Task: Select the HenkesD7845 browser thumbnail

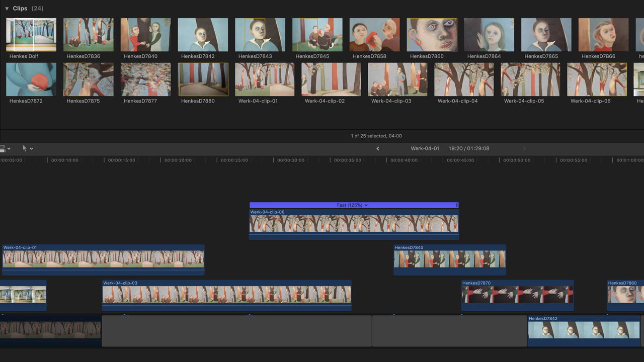Action: (317, 35)
